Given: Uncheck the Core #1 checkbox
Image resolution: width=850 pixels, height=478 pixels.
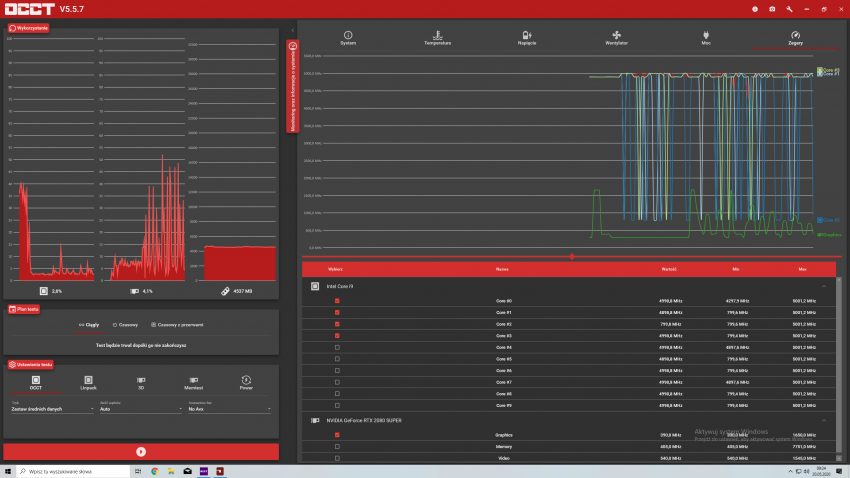Looking at the screenshot, I should (337, 313).
